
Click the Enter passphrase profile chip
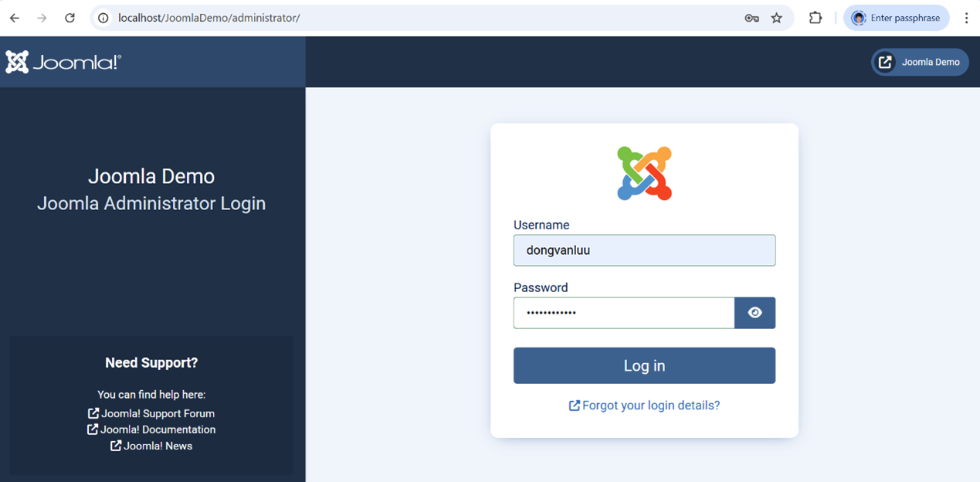896,18
